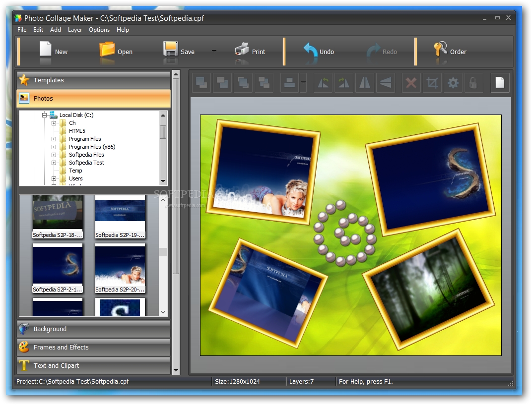Flip layer horizontally icon

(364, 83)
